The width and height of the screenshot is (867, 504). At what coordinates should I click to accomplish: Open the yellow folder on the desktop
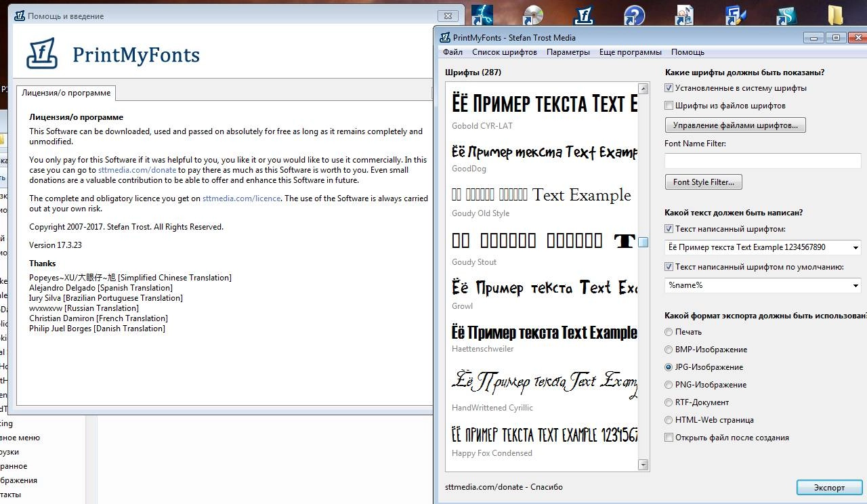tap(836, 15)
